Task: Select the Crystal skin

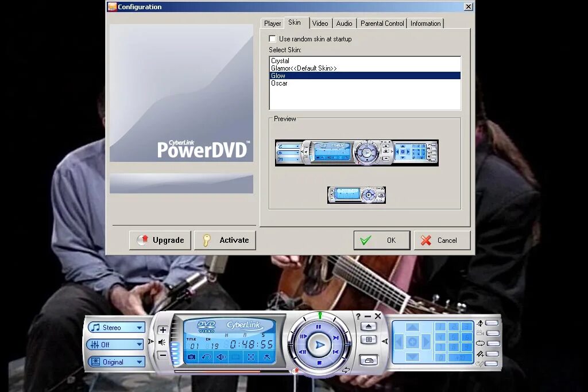Action: pos(365,61)
